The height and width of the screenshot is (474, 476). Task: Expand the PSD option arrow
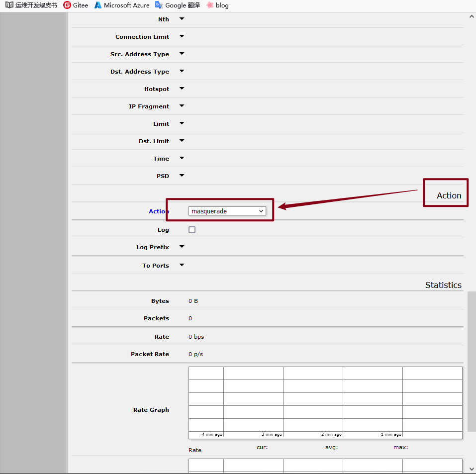(182, 176)
